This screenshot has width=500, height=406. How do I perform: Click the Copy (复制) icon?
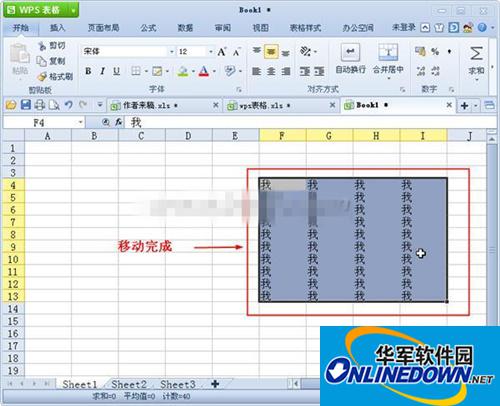(x=41, y=61)
